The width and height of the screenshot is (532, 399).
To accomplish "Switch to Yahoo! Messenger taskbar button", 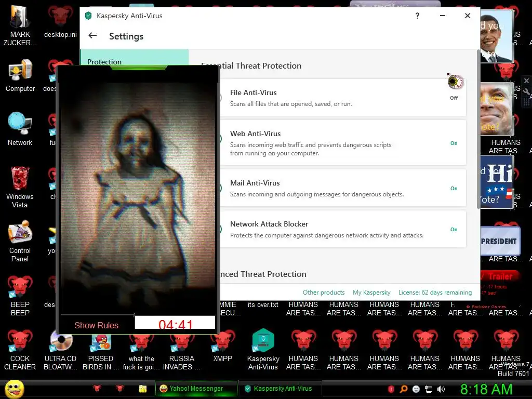I will click(196, 389).
